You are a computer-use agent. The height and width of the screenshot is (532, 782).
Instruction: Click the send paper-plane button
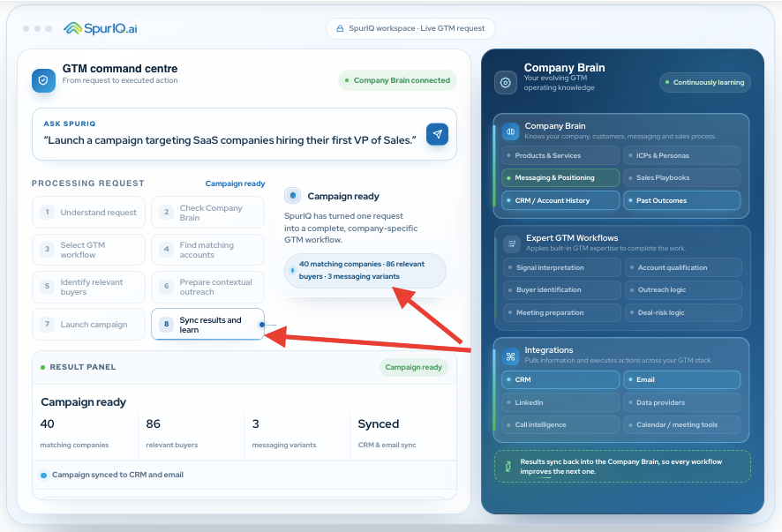(437, 134)
